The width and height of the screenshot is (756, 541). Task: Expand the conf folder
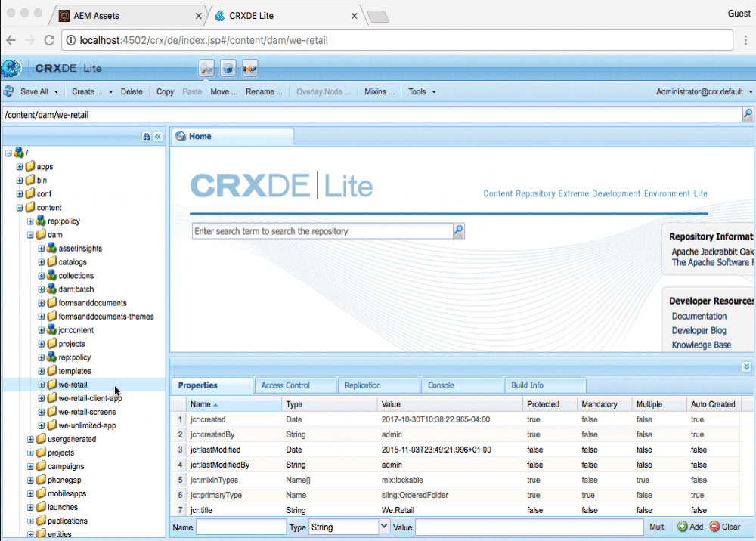click(x=20, y=193)
